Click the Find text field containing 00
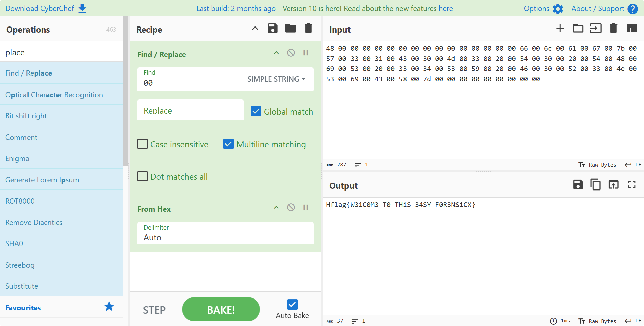Image resolution: width=644 pixels, height=326 pixels. coord(191,79)
